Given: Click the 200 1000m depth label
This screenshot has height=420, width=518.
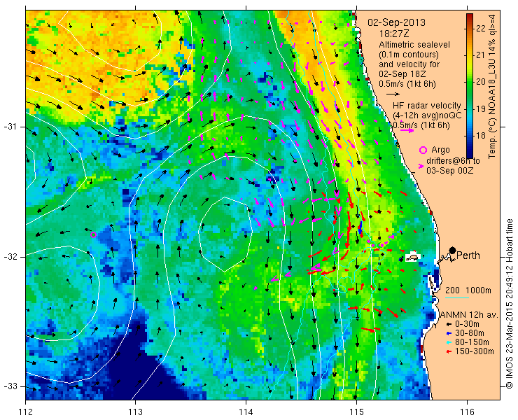Looking at the screenshot, I should pos(468,290).
